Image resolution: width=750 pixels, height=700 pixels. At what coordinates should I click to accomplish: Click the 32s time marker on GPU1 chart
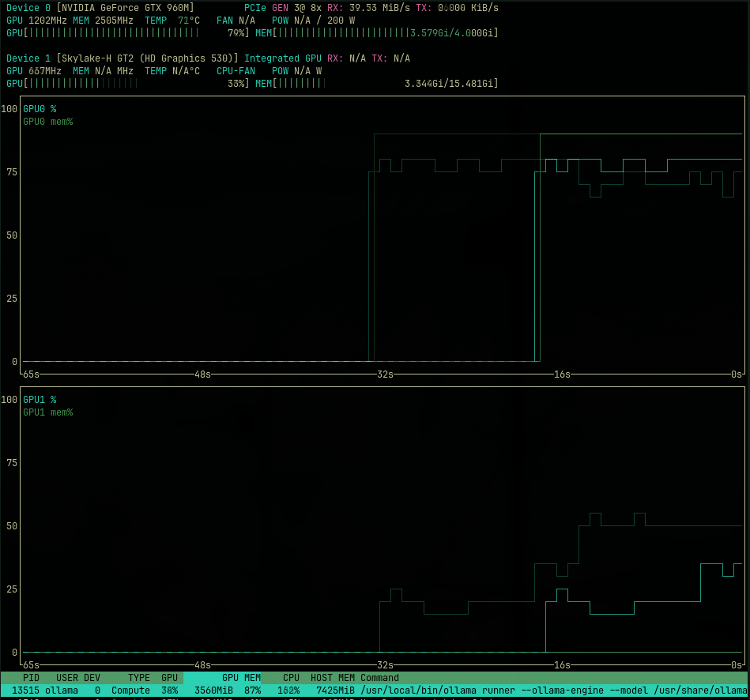coord(385,665)
